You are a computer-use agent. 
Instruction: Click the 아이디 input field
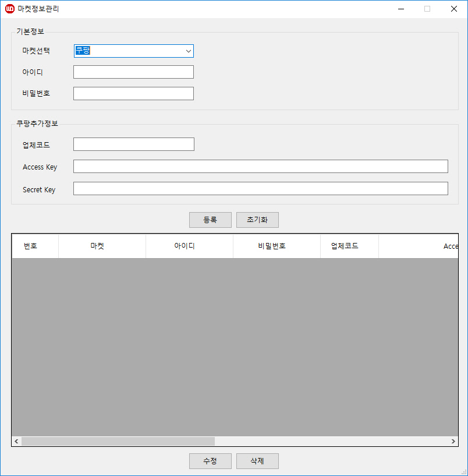(133, 72)
